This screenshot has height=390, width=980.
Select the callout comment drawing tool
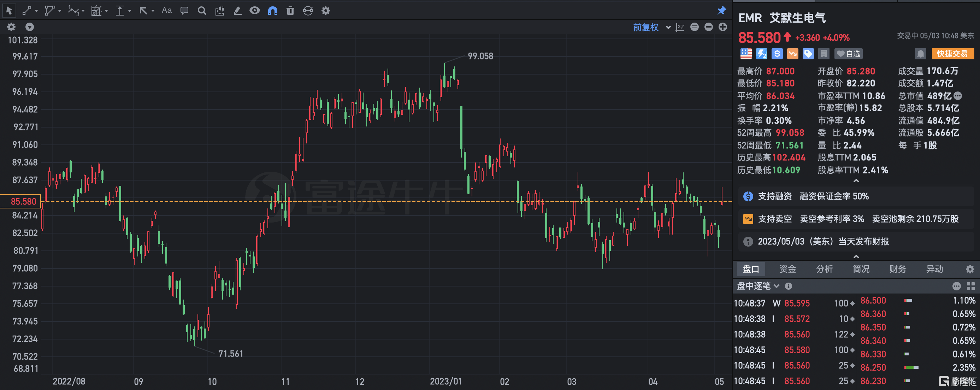pos(184,11)
